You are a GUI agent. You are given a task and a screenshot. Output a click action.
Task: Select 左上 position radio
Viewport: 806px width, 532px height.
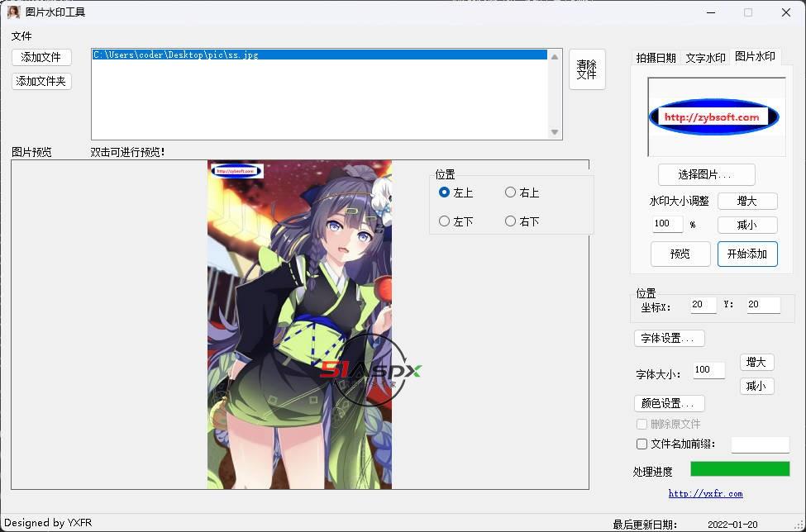click(455, 192)
